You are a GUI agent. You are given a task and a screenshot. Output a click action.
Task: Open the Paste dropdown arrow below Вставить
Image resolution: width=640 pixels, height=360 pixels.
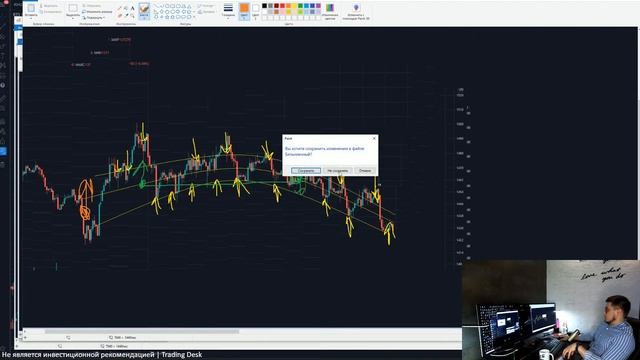31,18
